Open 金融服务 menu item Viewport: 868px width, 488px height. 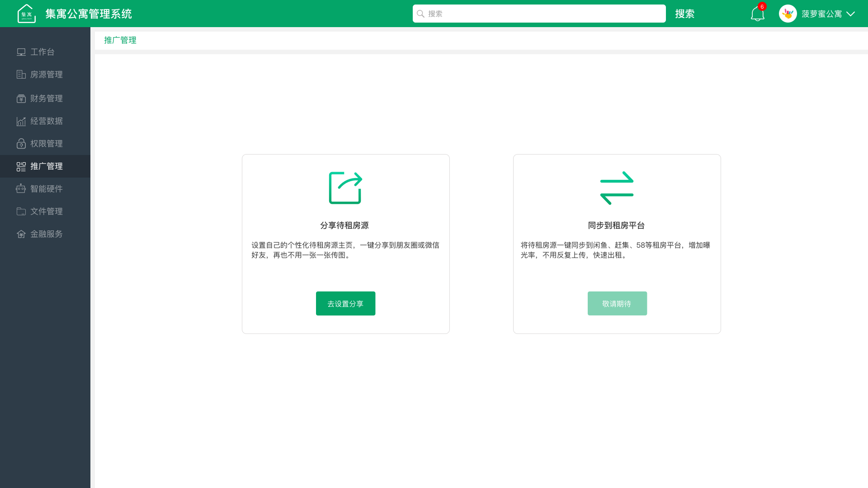(x=45, y=234)
